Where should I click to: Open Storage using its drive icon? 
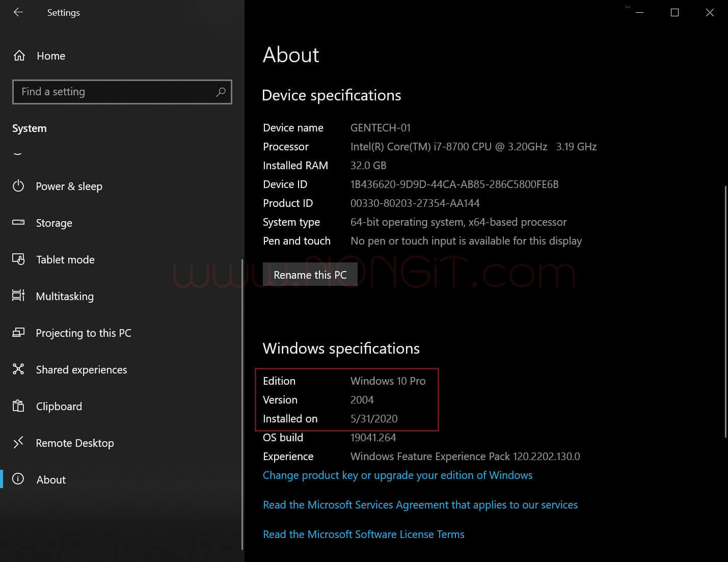[18, 223]
